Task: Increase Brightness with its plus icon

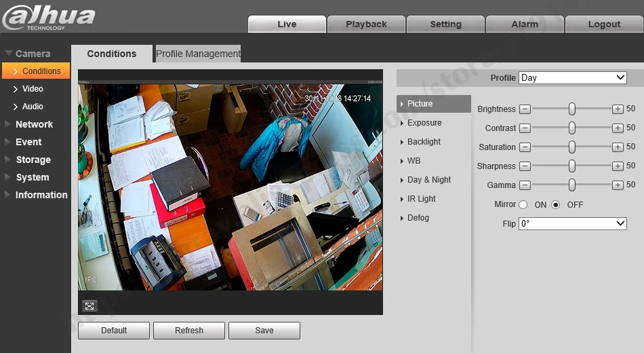Action: click(x=618, y=109)
